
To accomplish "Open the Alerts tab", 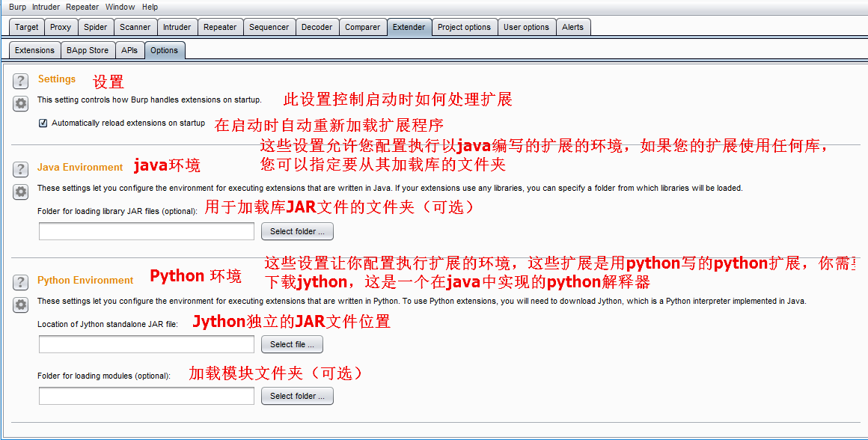I will click(x=572, y=27).
